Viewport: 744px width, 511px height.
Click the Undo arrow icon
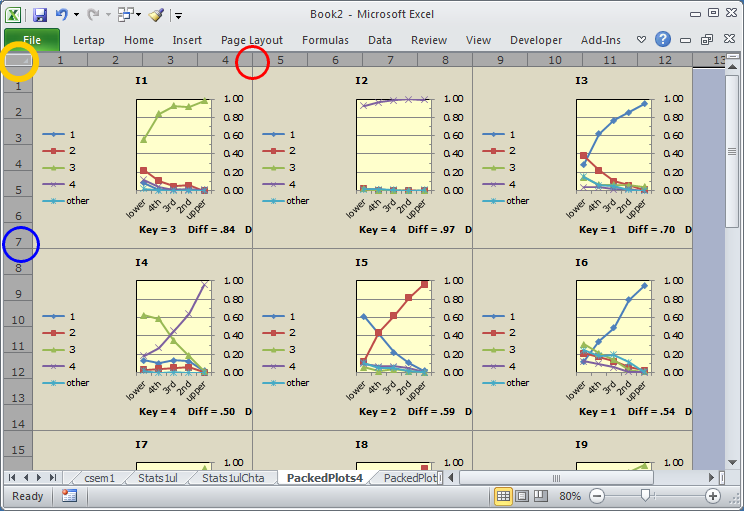[61, 15]
